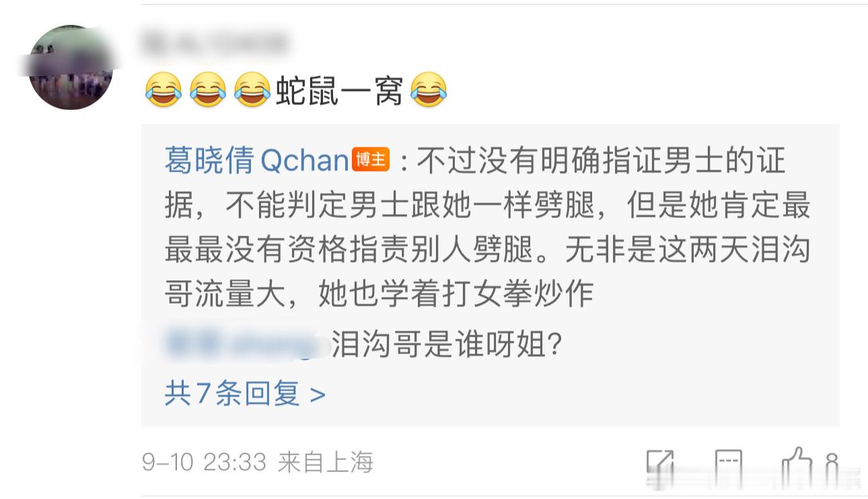The width and height of the screenshot is (868, 499).
Task: Open the commenter's blurred profile avatar
Action: point(71,67)
